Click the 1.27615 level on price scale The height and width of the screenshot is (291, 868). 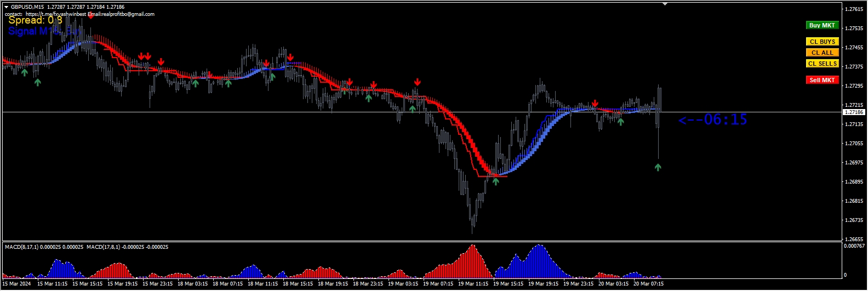(x=854, y=9)
